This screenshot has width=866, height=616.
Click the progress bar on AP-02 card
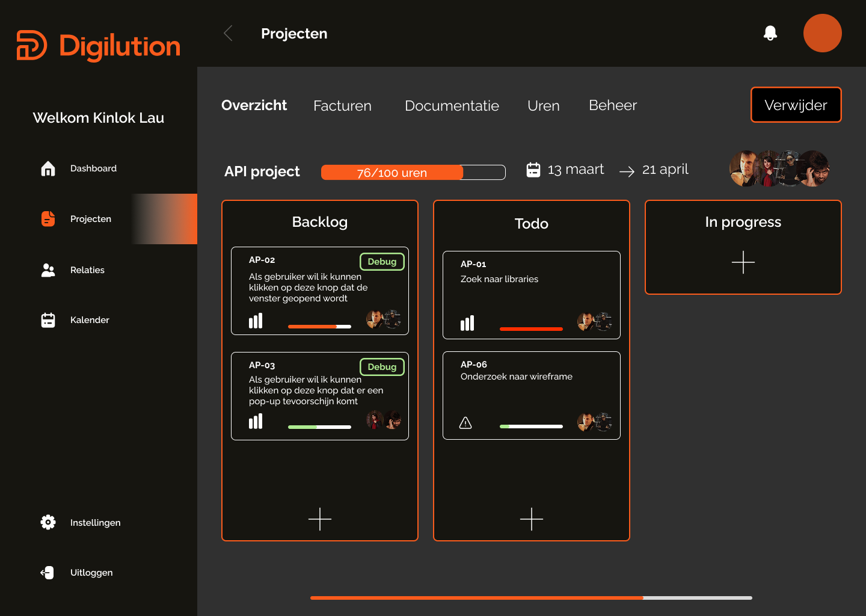point(319,327)
